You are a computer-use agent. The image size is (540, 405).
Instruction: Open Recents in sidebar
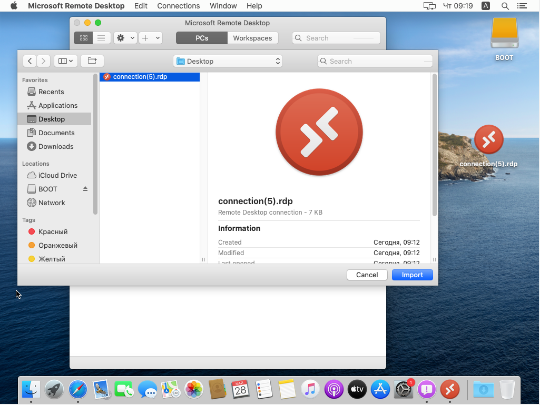click(51, 92)
